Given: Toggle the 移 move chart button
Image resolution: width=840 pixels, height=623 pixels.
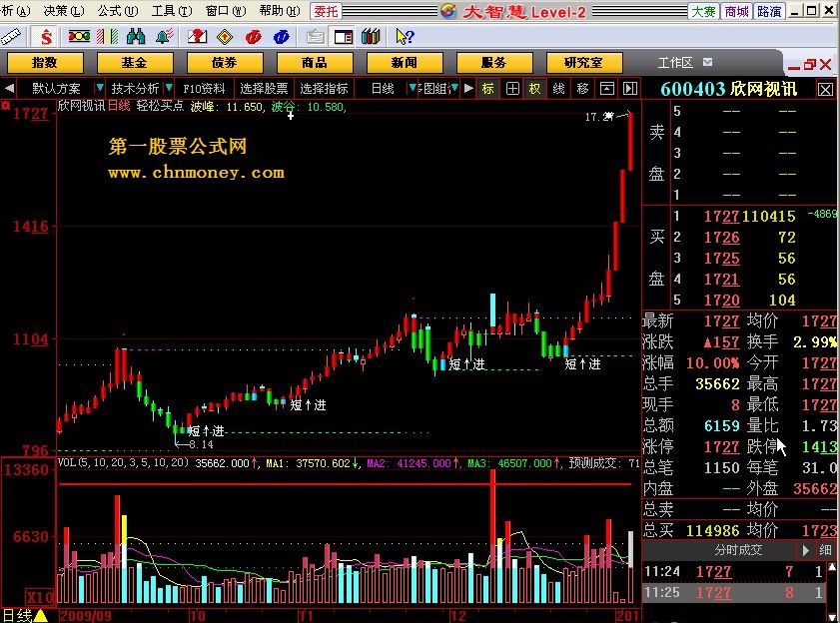Looking at the screenshot, I should 583,89.
